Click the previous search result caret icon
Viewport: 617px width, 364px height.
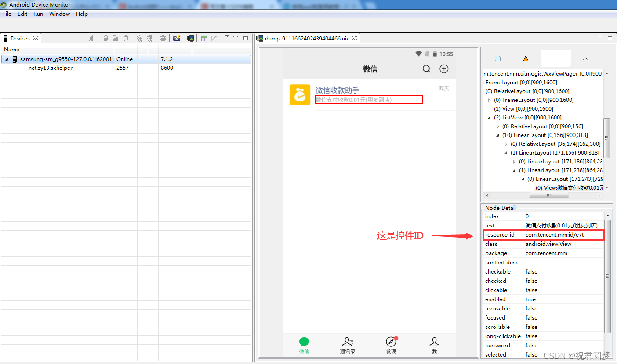tap(585, 58)
